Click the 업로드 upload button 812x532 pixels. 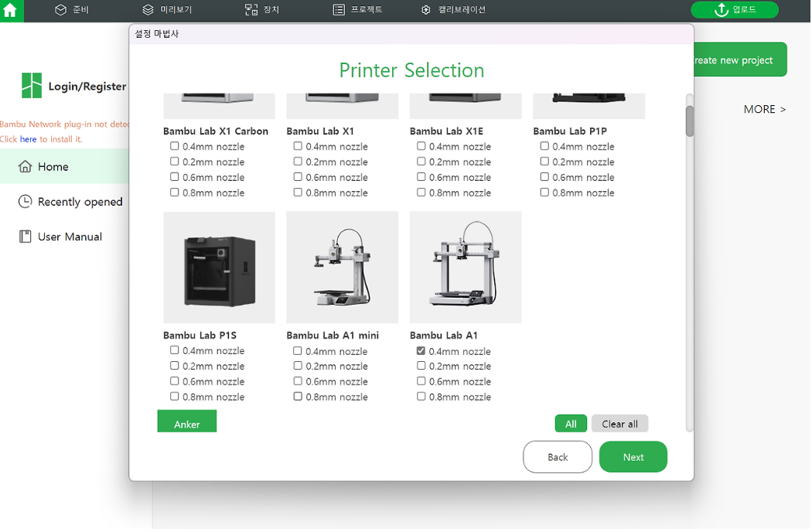coord(735,10)
